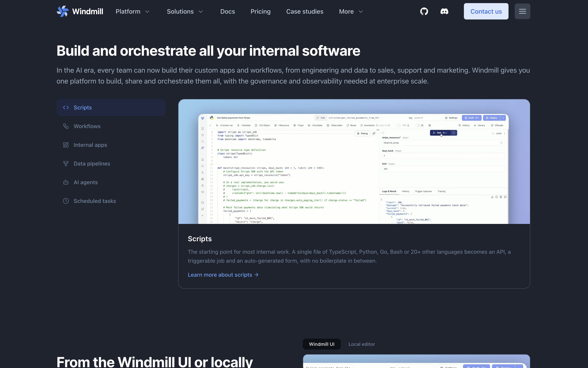The image size is (588, 368).
Task: Expand the Platform menu
Action: click(133, 11)
